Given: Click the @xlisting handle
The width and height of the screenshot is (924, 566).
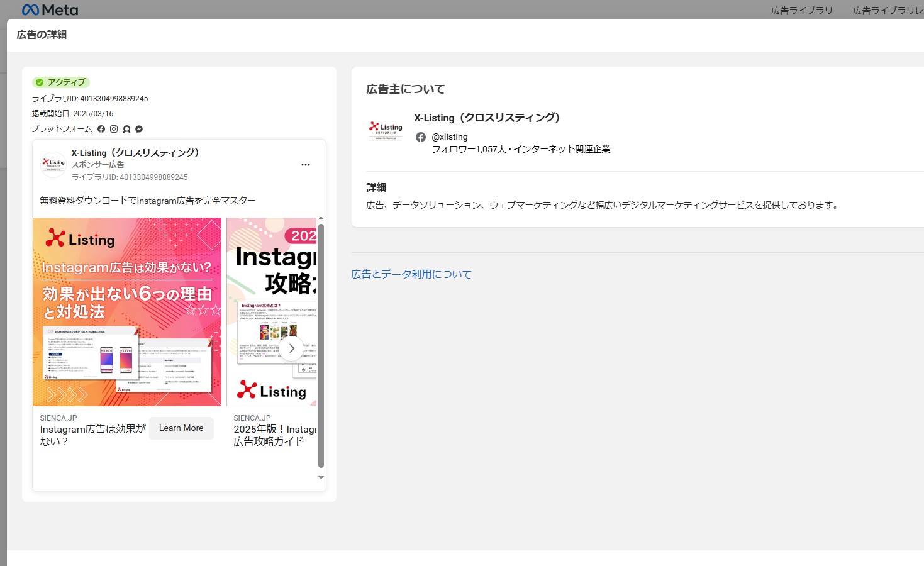Looking at the screenshot, I should click(x=450, y=136).
